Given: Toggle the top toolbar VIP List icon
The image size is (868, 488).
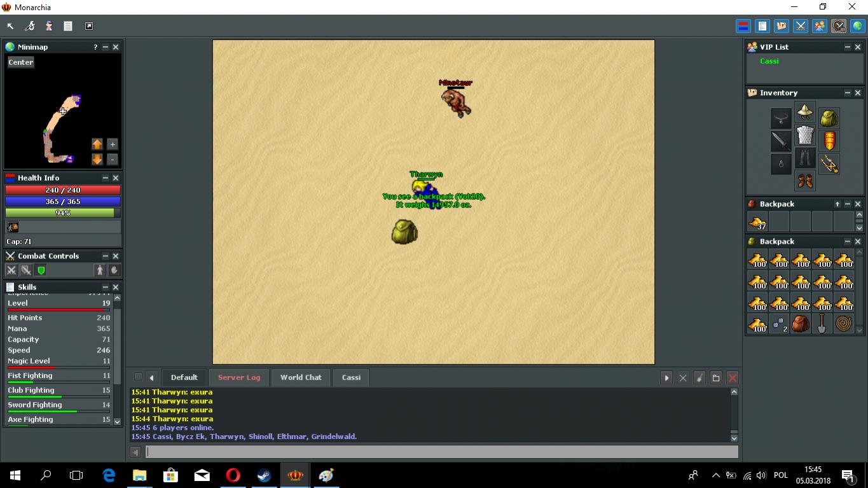Looking at the screenshot, I should pos(819,26).
